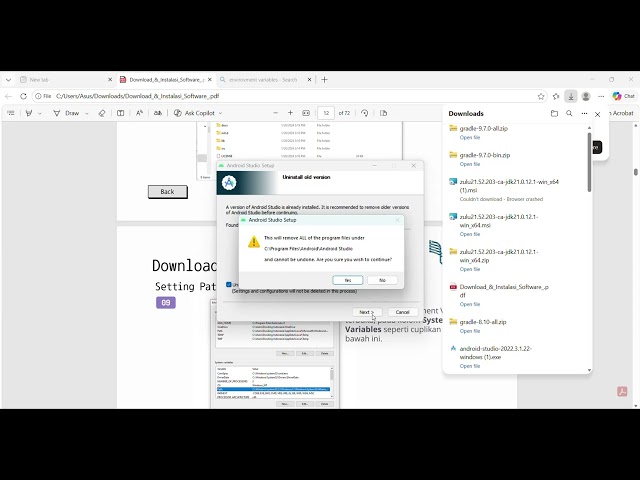Click the PDF page vertical scrollbar thumb
Viewport: 640px width, 480px height.
[x=636, y=172]
